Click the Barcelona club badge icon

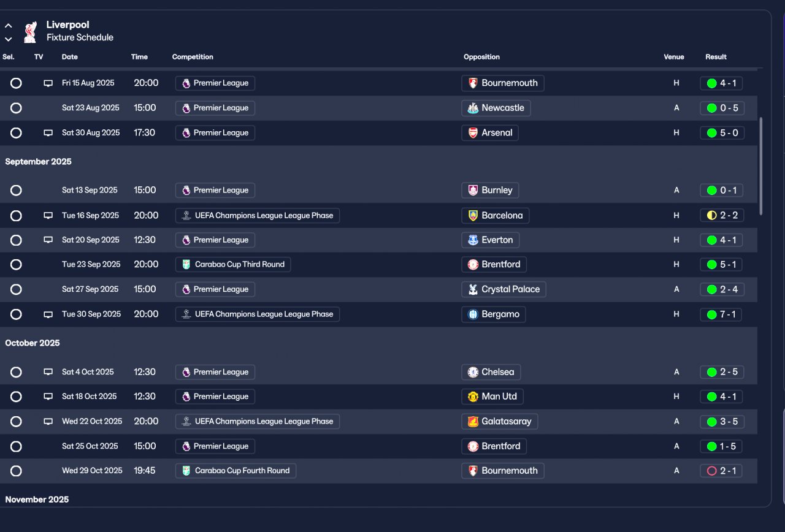point(473,216)
